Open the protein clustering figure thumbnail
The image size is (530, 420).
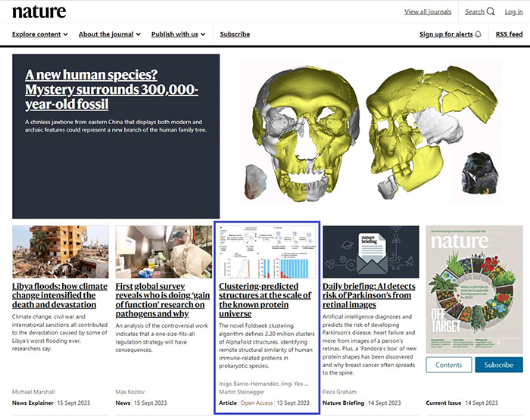(x=267, y=252)
